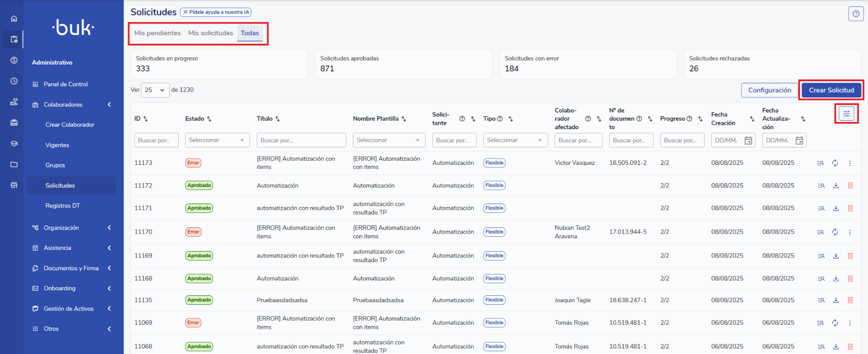Switch to the Mis solicitudes tab

click(x=211, y=33)
